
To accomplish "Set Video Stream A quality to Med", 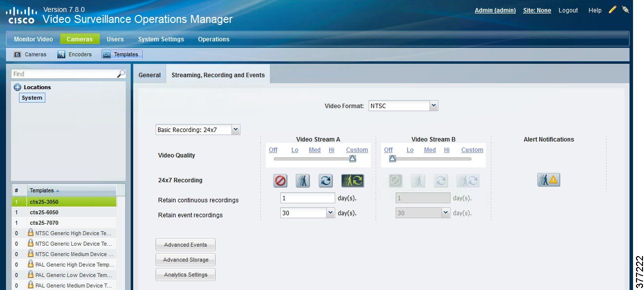I will [x=314, y=150].
